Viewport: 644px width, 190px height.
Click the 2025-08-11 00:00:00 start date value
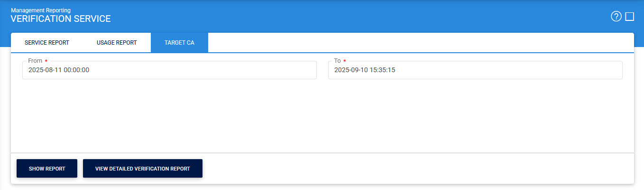59,70
